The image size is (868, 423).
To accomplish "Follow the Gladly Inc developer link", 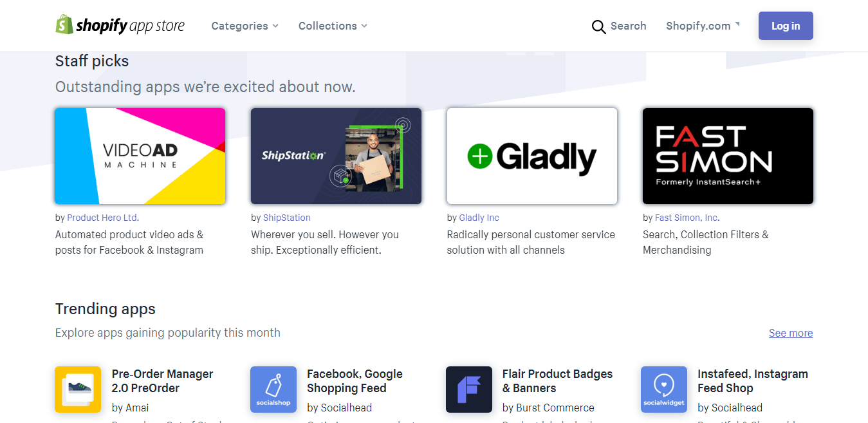I will point(479,218).
